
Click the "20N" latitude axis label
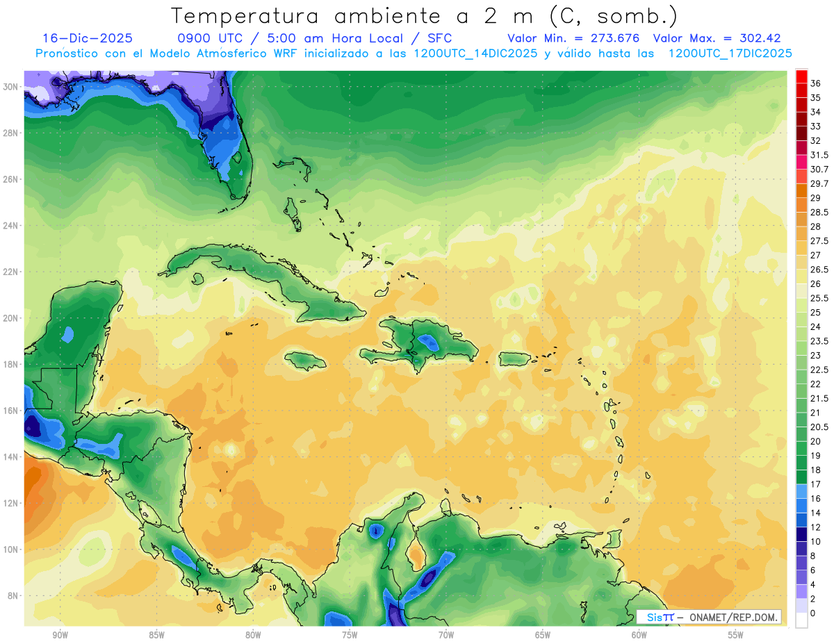[12, 318]
